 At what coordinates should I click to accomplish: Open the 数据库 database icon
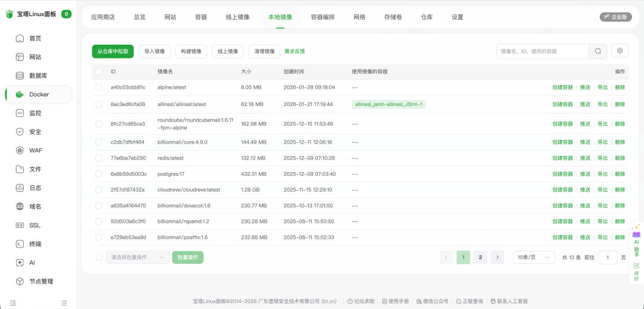(20, 76)
